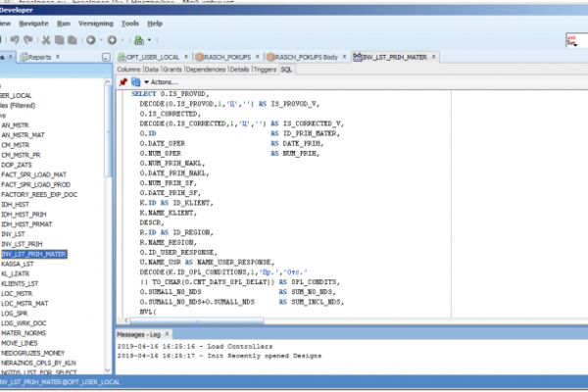Viewport: 588px width, 392px height.
Task: Open the Run menu
Action: click(x=64, y=24)
